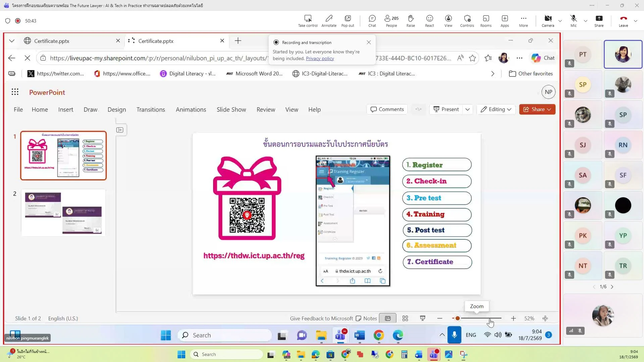Go back in the browser
644x362 pixels.
pos(12,58)
